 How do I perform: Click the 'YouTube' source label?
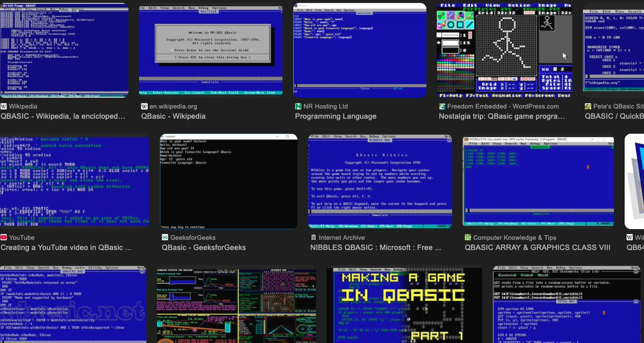click(22, 238)
